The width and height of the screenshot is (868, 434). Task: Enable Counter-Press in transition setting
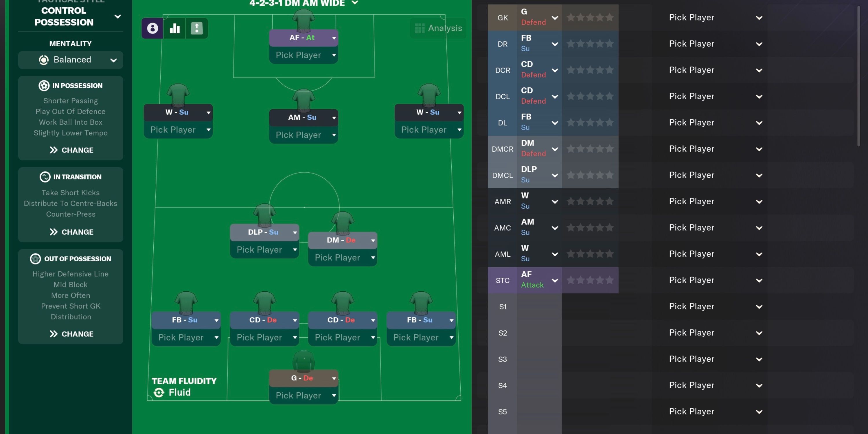point(70,214)
